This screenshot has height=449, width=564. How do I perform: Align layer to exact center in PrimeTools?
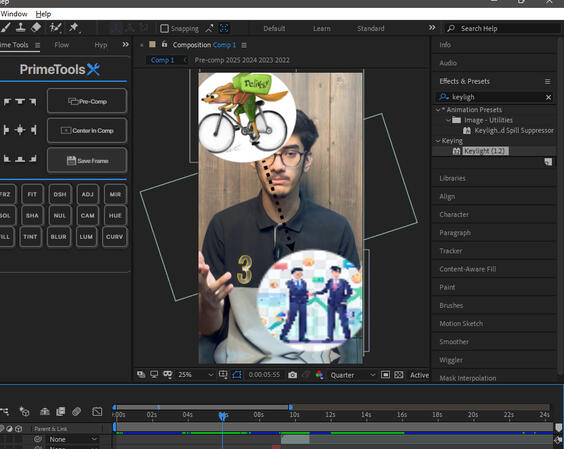tap(20, 130)
